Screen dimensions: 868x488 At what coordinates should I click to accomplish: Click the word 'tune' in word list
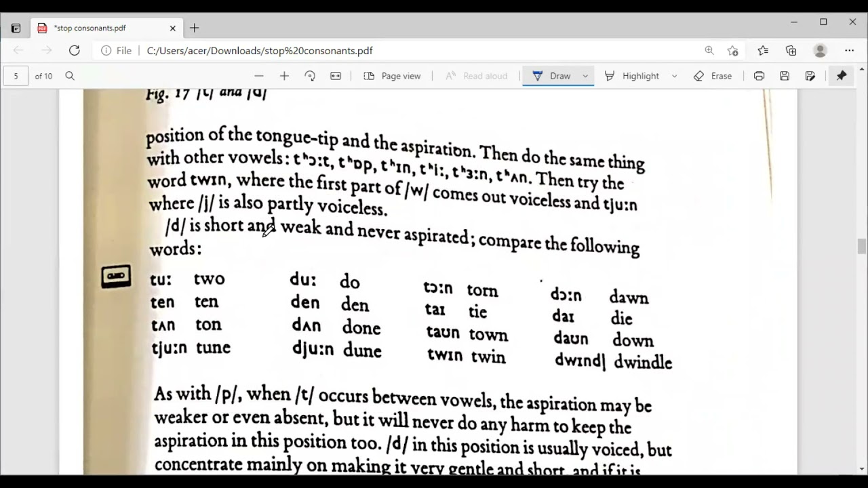213,348
